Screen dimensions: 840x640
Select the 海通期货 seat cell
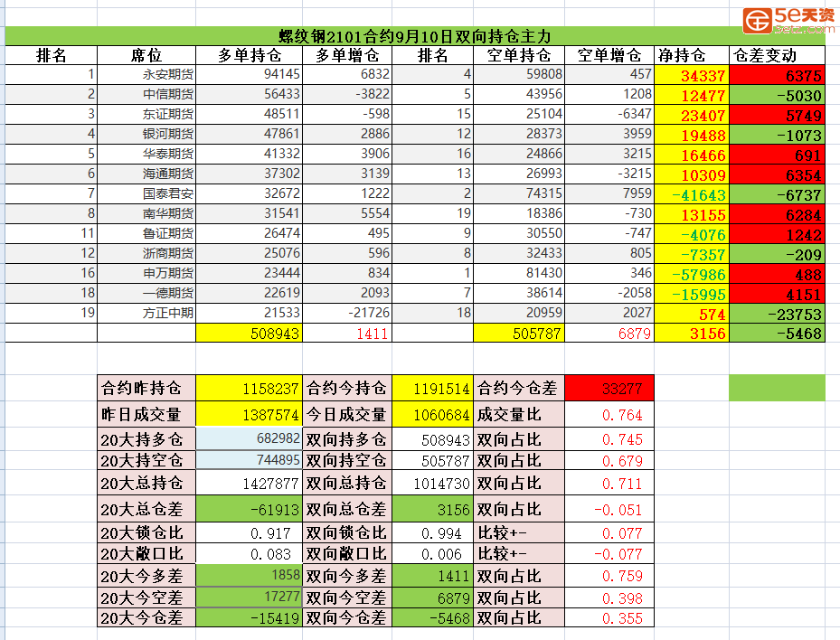pyautogui.click(x=146, y=174)
